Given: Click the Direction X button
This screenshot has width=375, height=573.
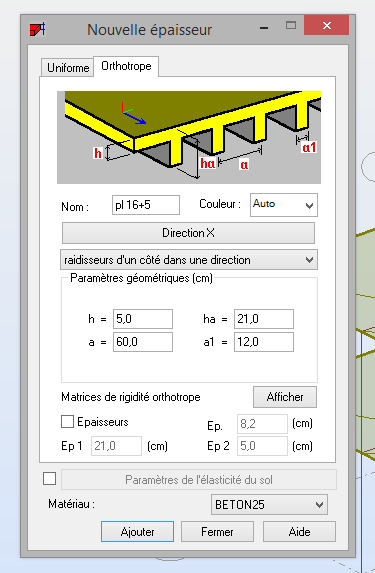Looking at the screenshot, I should pyautogui.click(x=188, y=233).
